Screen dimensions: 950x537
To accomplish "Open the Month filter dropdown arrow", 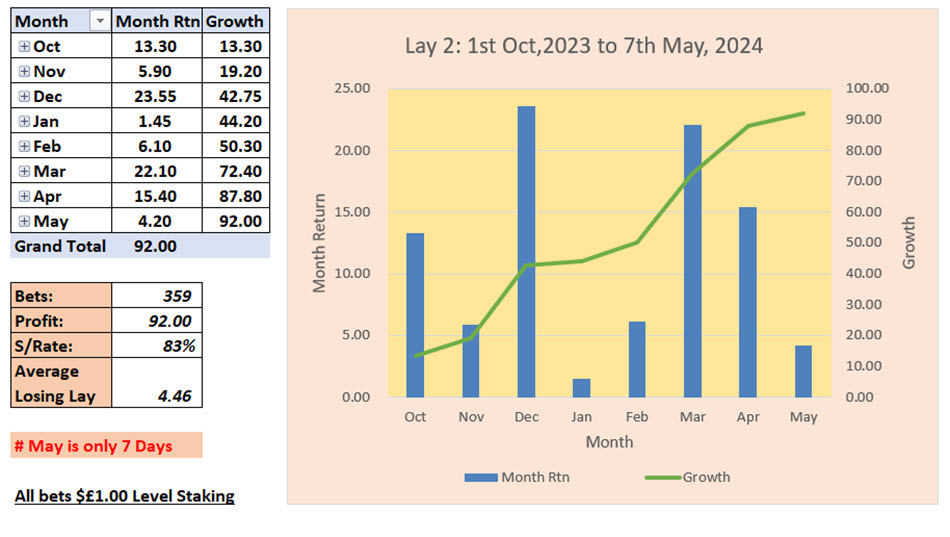I will (100, 21).
